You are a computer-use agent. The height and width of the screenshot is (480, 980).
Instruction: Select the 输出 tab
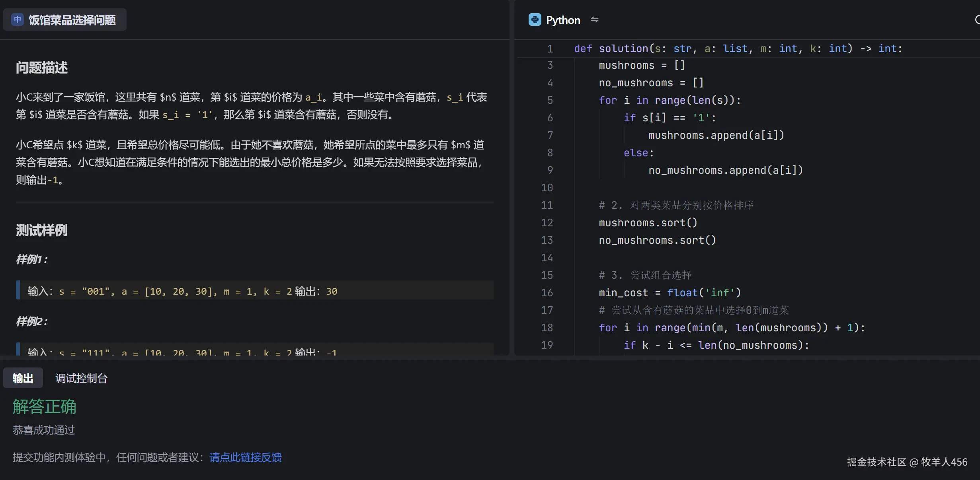point(22,378)
